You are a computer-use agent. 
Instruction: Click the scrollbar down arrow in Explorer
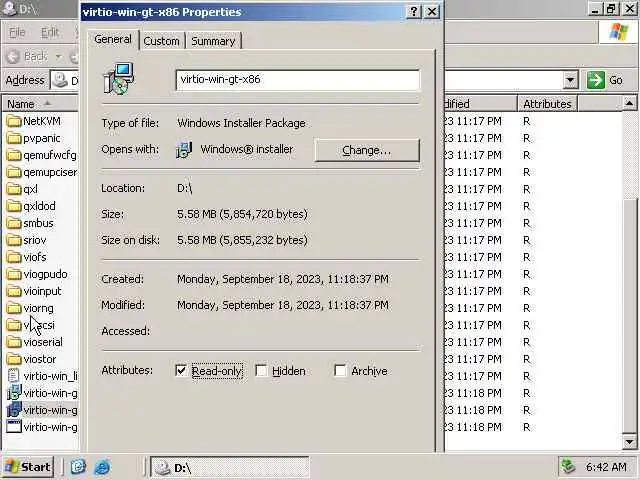pos(629,441)
